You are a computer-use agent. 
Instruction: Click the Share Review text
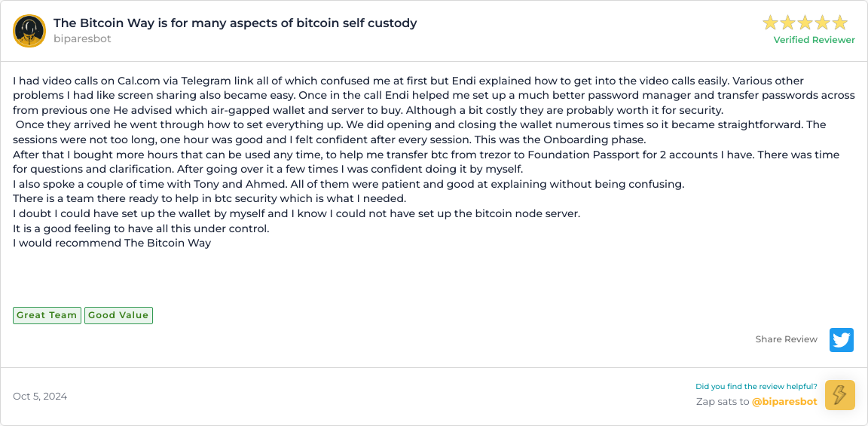point(786,339)
